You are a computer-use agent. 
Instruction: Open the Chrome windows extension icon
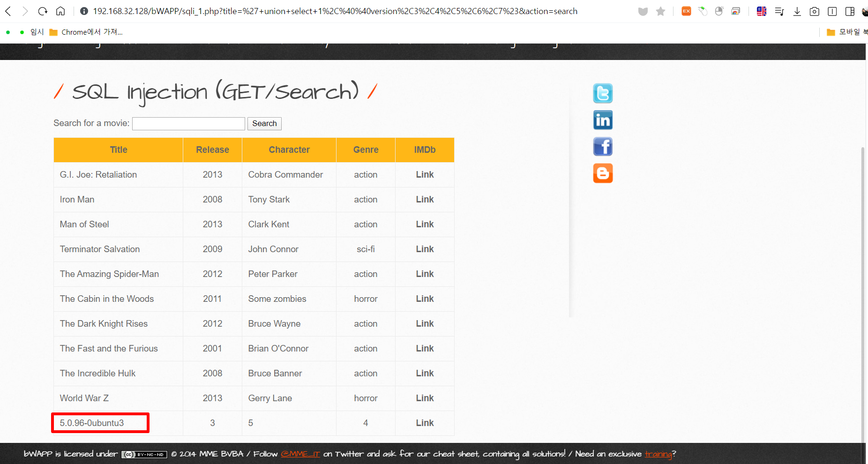736,11
